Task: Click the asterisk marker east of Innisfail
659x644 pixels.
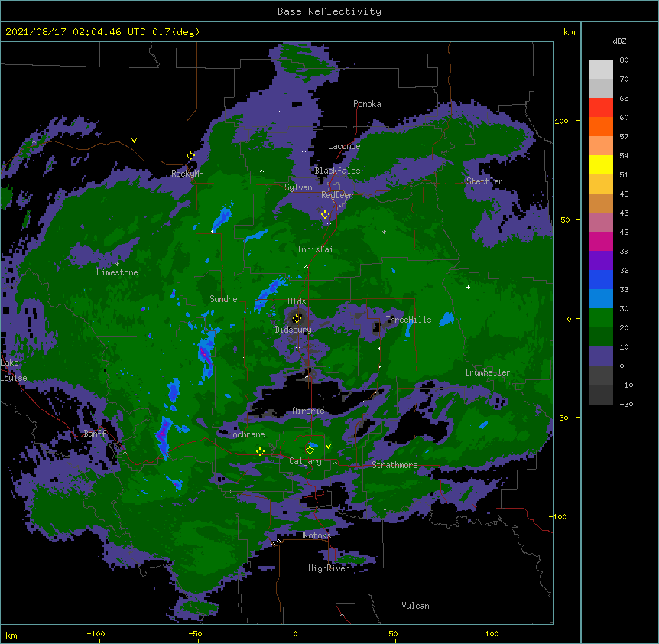Action: coord(384,232)
